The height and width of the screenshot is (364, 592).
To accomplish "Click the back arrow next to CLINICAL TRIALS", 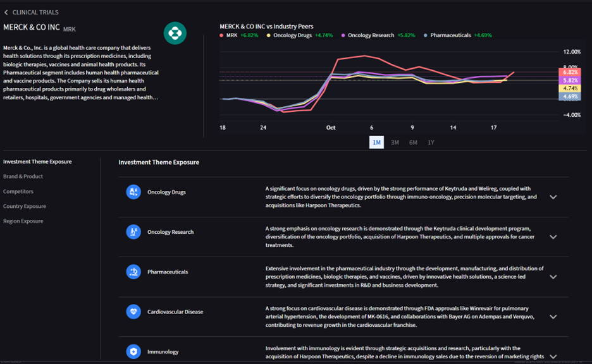I will pos(7,12).
